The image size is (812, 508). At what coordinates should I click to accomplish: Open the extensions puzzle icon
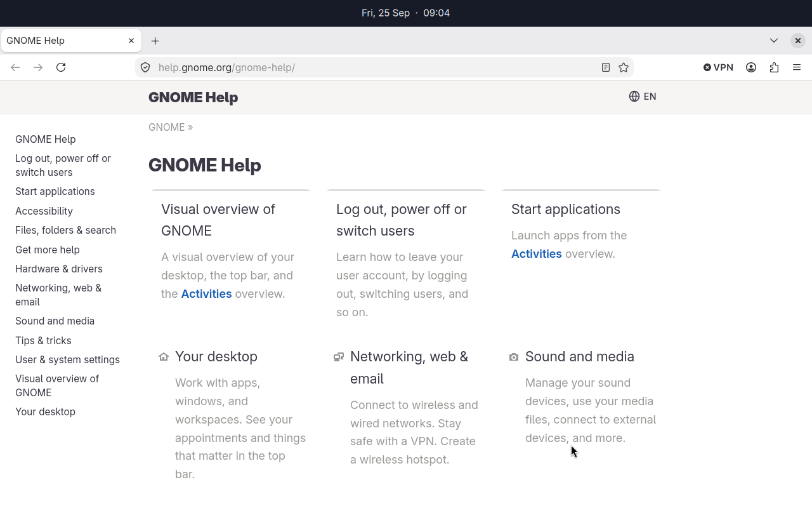click(x=774, y=67)
